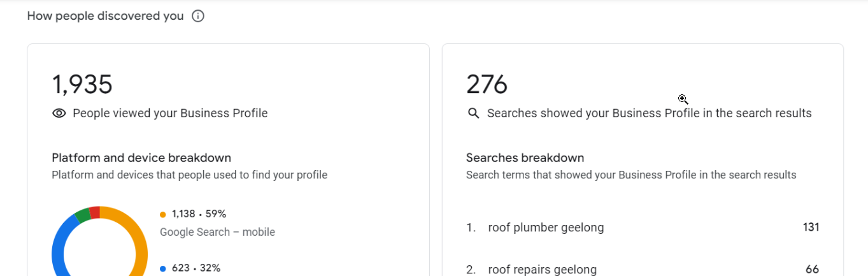
Task: Click the info icon beside "How people discovered you"
Action: [198, 16]
